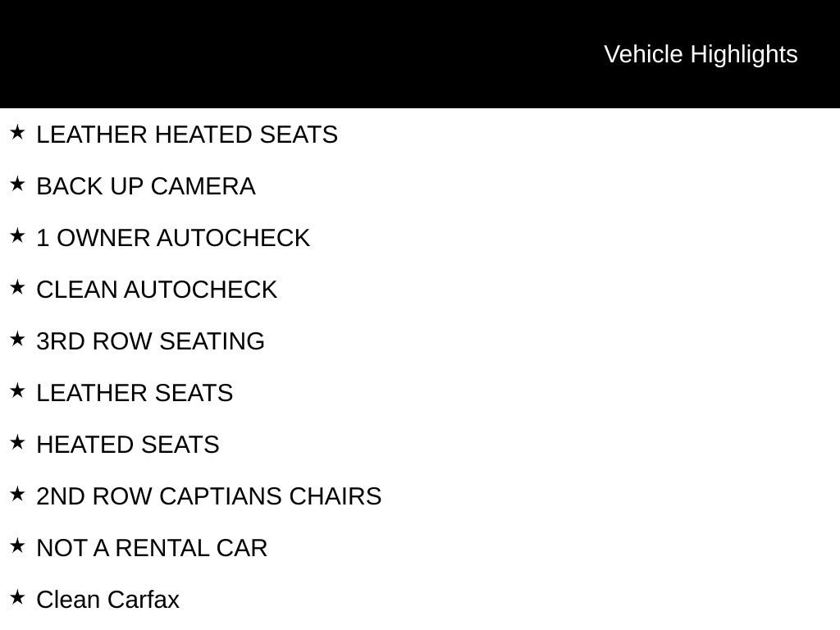Click the star before NOT A RENTAL CAR
This screenshot has width=840, height=630.
[x=18, y=546]
